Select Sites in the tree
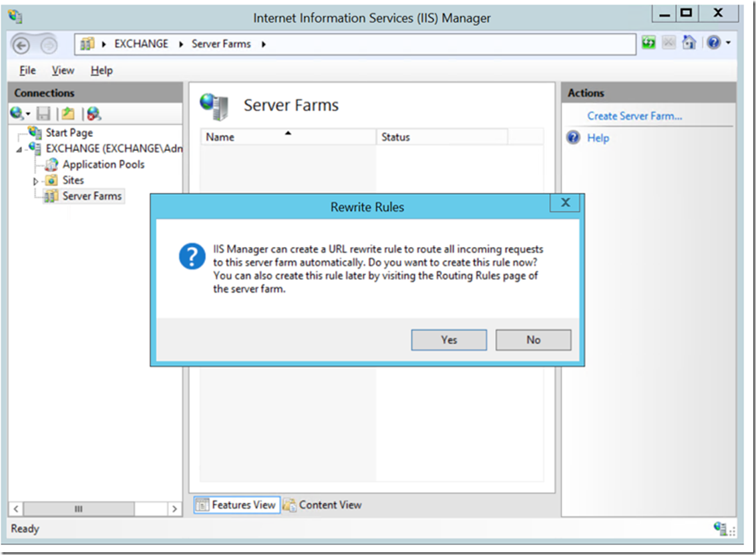Viewport: 756px width, 555px height. [73, 180]
